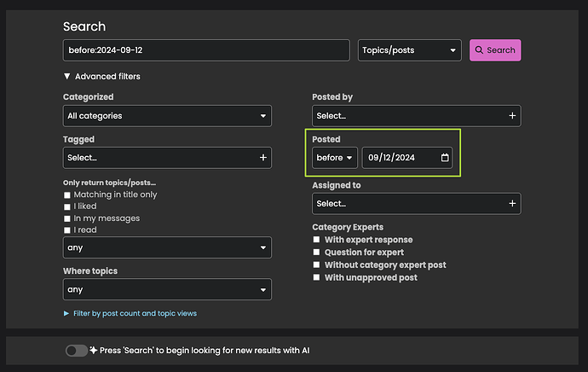The width and height of the screenshot is (588, 372).
Task: Click the Category Experts heading
Action: click(348, 227)
